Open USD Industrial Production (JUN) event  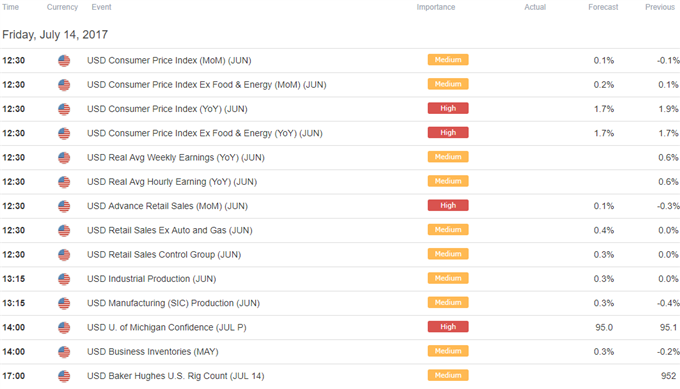[151, 279]
